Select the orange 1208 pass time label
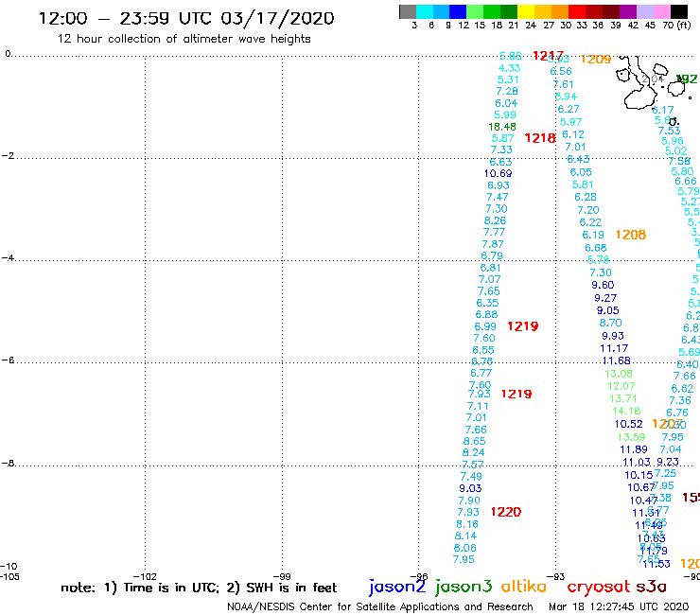Screen dimensions: 700x615 click(x=631, y=235)
